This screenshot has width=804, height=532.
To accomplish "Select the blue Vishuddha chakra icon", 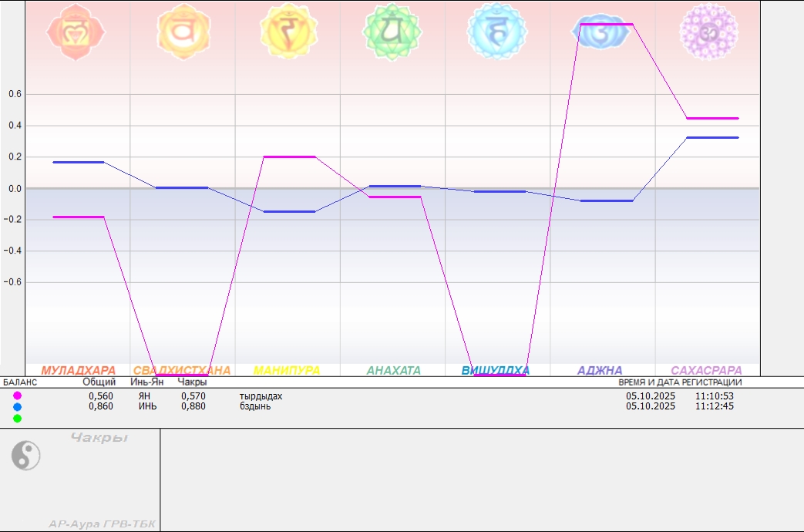I will [497, 32].
